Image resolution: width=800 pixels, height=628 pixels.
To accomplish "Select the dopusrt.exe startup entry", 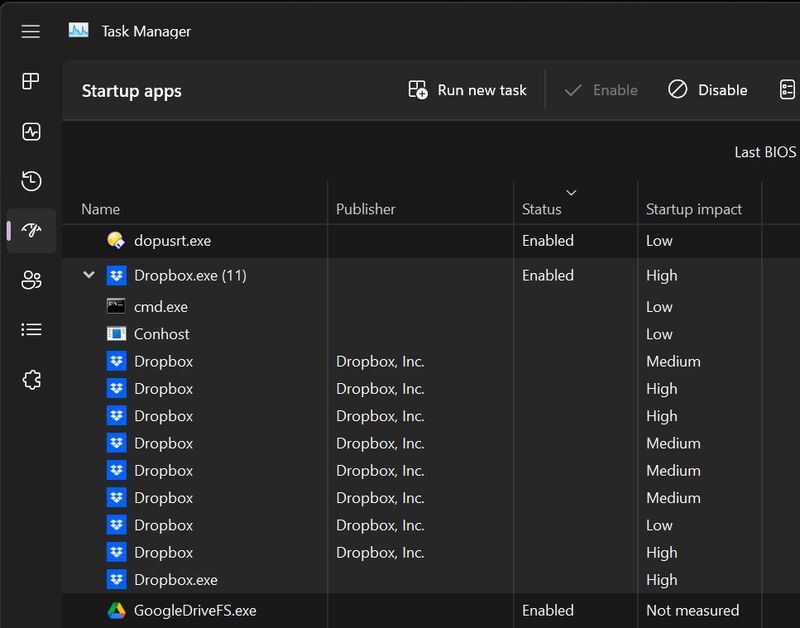I will click(172, 241).
